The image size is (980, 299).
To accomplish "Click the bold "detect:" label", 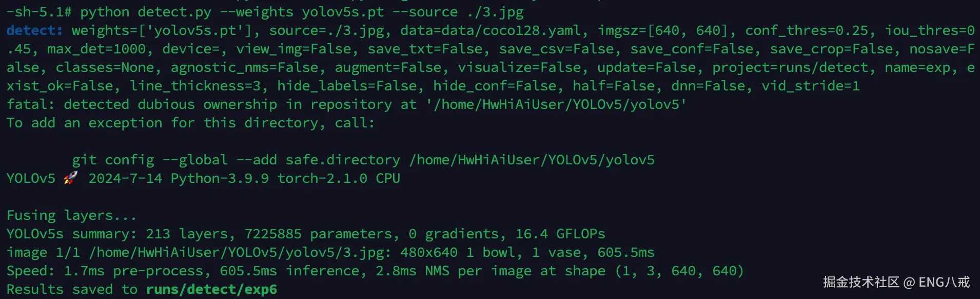I will click(34, 31).
